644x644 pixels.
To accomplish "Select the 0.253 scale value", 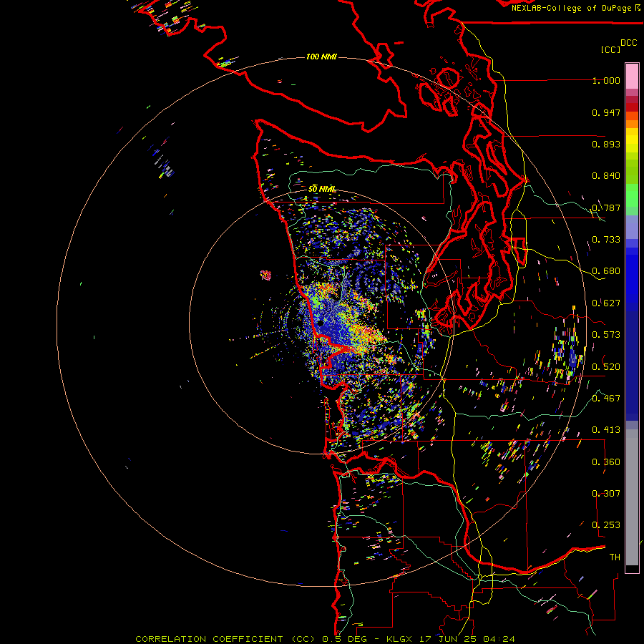I will point(606,525).
